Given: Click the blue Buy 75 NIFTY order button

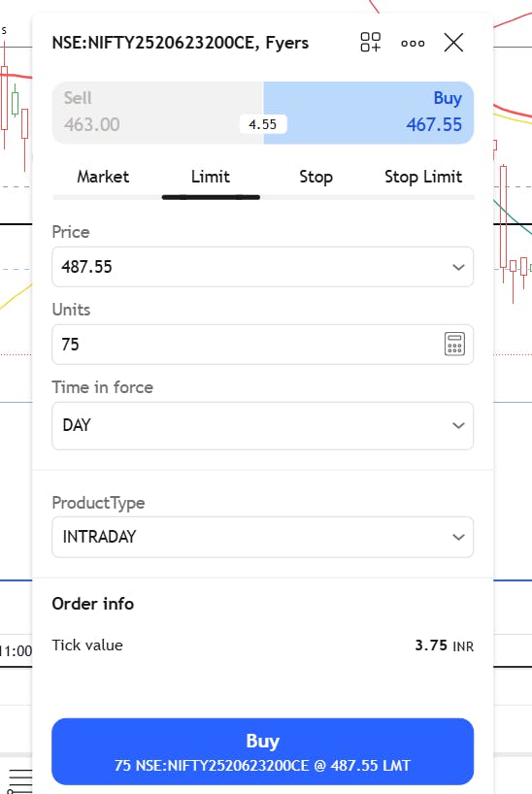Looking at the screenshot, I should [x=262, y=751].
